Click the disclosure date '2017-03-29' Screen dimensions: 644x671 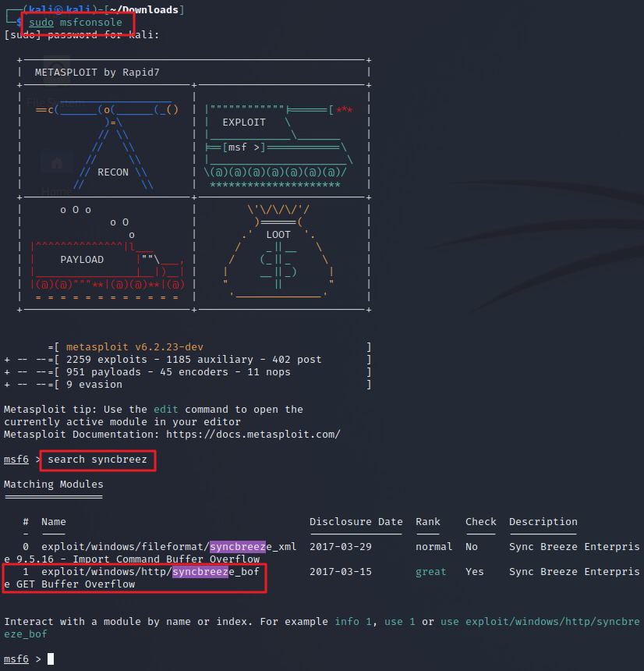coord(341,547)
